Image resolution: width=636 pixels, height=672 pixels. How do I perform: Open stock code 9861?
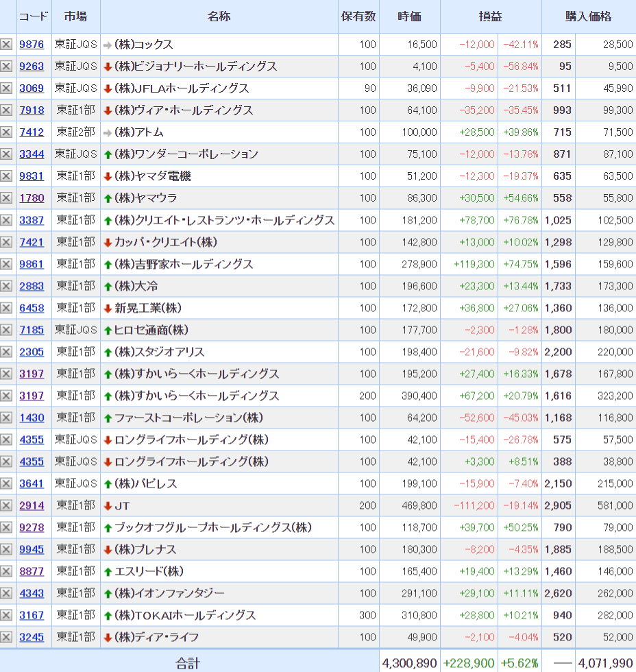tap(32, 264)
